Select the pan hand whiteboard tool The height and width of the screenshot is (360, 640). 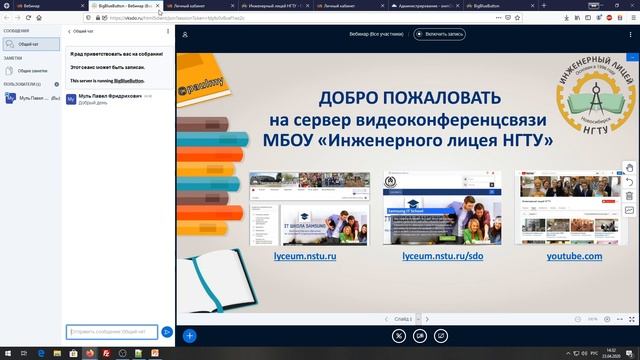tap(629, 168)
